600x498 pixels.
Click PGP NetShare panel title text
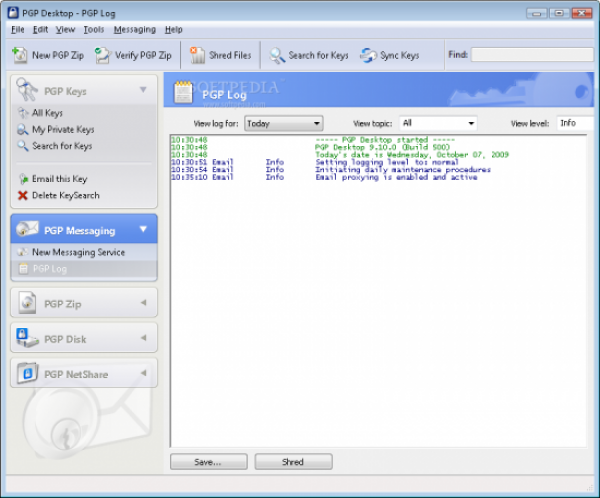tap(76, 374)
